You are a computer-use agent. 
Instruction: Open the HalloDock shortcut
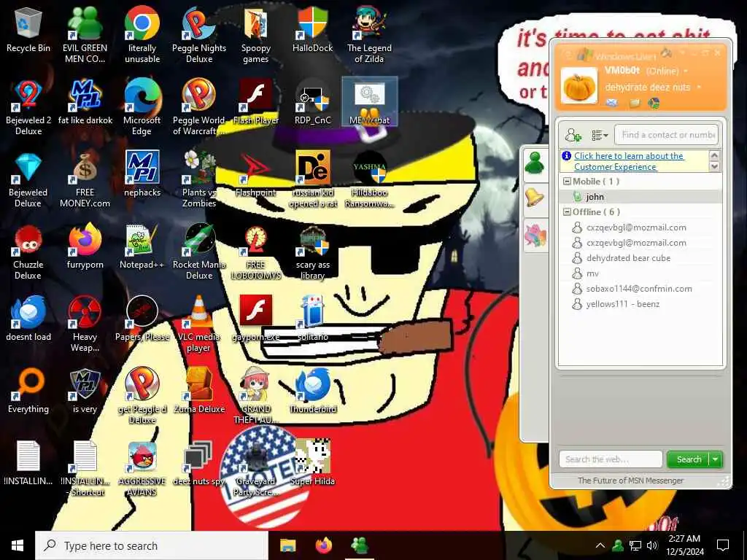click(x=312, y=29)
